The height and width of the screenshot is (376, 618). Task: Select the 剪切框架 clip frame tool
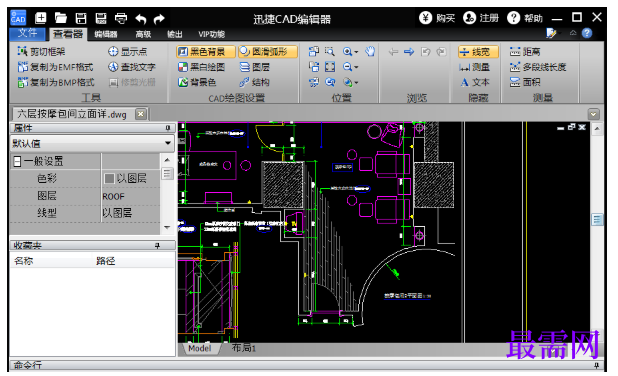41,52
